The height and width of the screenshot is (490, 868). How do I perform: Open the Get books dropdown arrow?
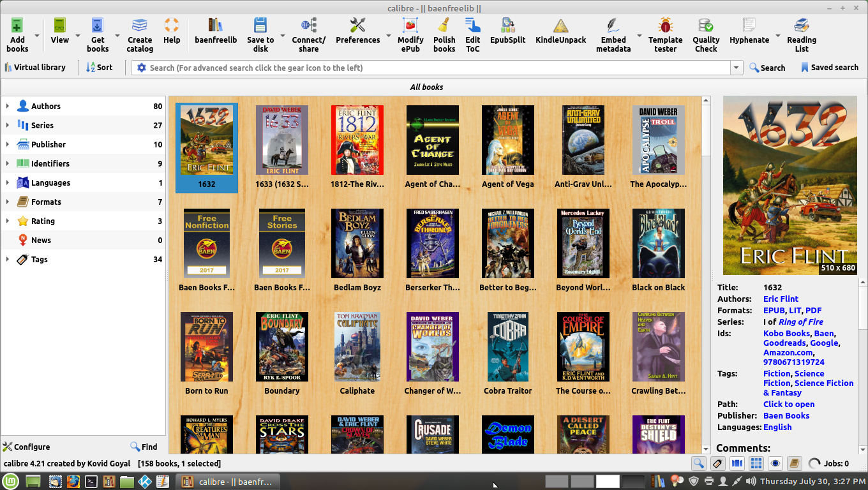117,35
